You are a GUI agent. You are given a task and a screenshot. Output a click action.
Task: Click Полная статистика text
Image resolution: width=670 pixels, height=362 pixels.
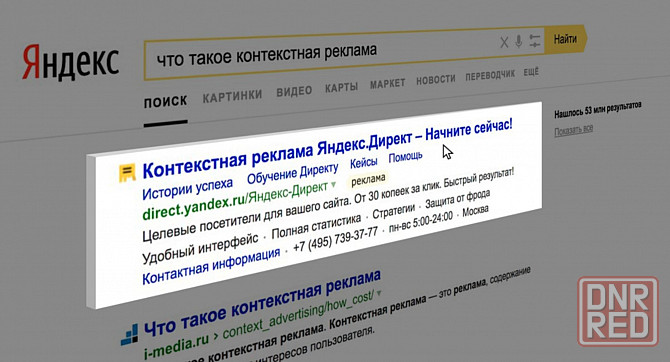coord(316,227)
